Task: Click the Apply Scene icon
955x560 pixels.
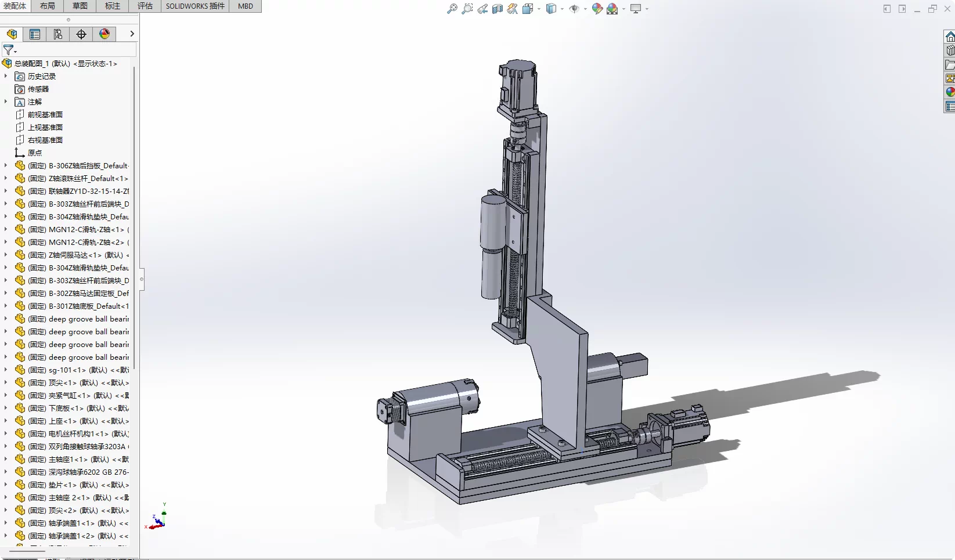Action: (612, 9)
